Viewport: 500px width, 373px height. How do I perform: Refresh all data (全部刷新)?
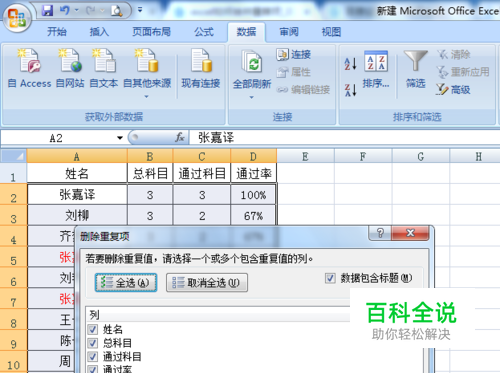252,69
